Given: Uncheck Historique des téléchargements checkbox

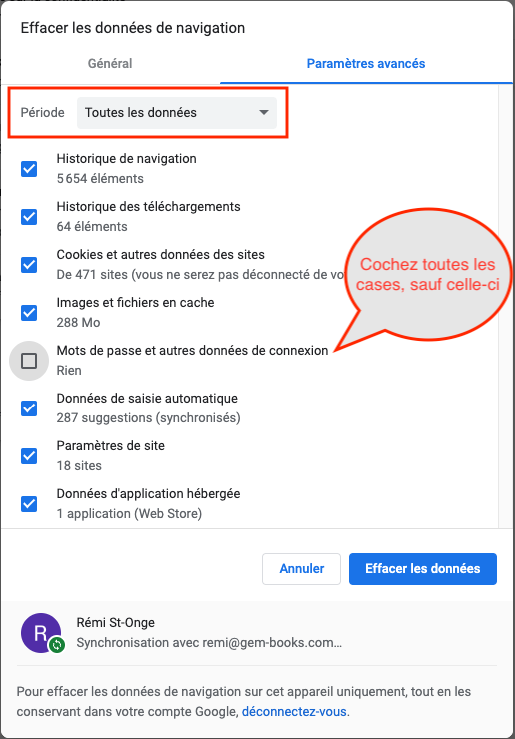Looking at the screenshot, I should click(29, 217).
